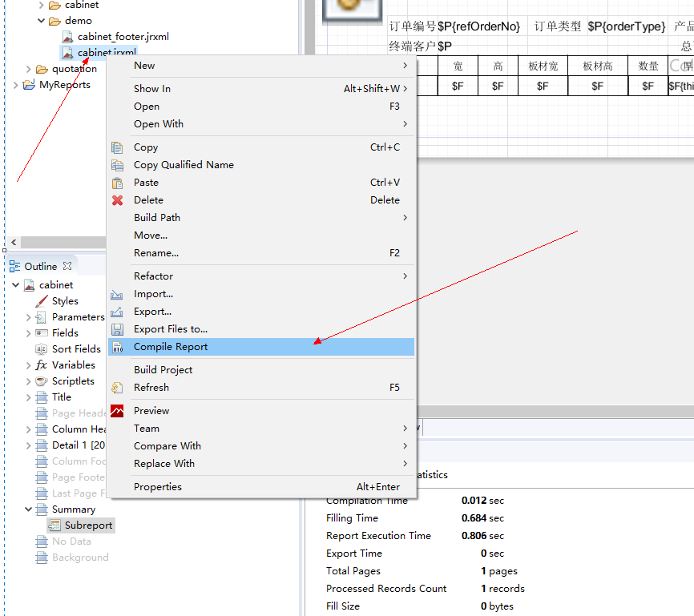
Task: Choose Refactor submenu
Action: coord(261,276)
